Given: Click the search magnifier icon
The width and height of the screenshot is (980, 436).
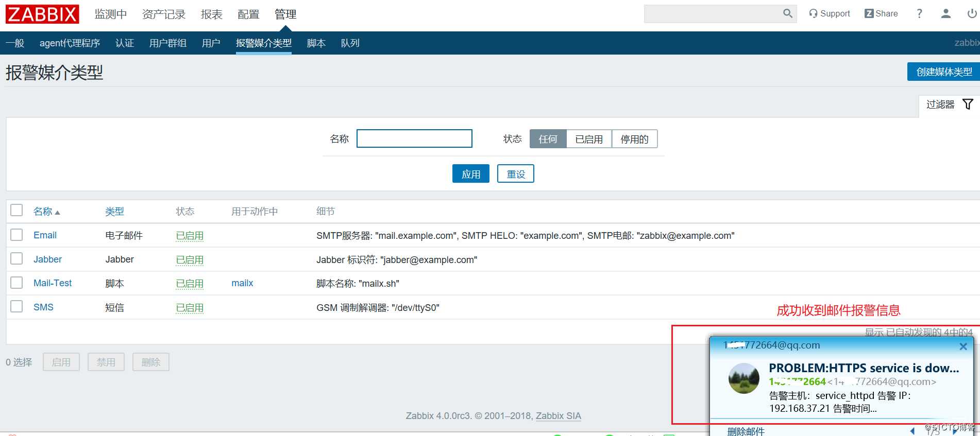Looking at the screenshot, I should [x=787, y=13].
